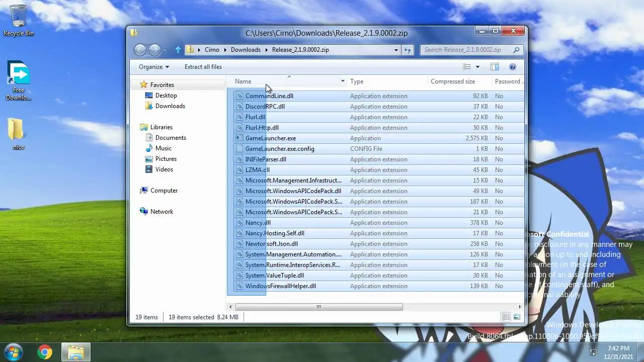Select LZMA.dll
Viewport: 644px width, 362px height.
click(258, 170)
